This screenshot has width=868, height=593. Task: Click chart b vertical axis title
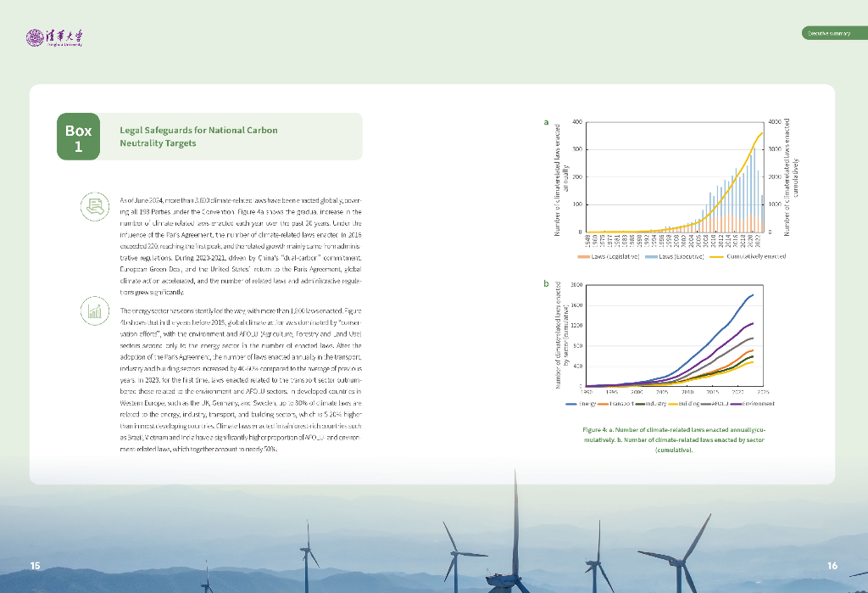[562, 335]
